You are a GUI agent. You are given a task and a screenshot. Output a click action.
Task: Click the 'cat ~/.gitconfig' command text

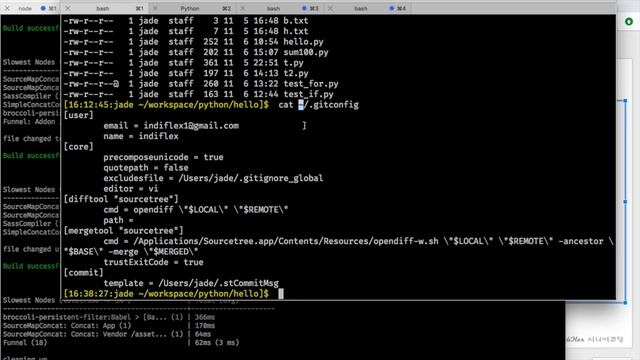pyautogui.click(x=318, y=105)
